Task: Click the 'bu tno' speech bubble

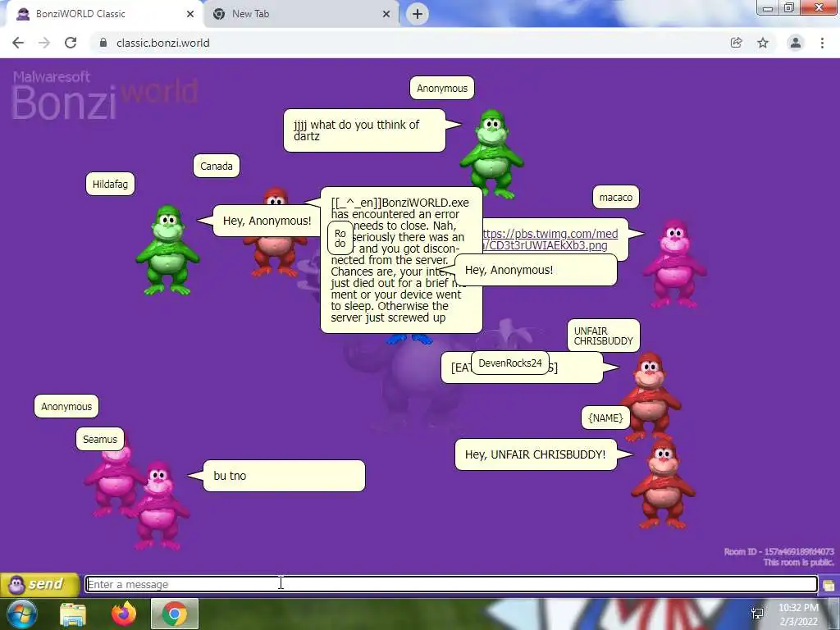Action: (x=284, y=476)
